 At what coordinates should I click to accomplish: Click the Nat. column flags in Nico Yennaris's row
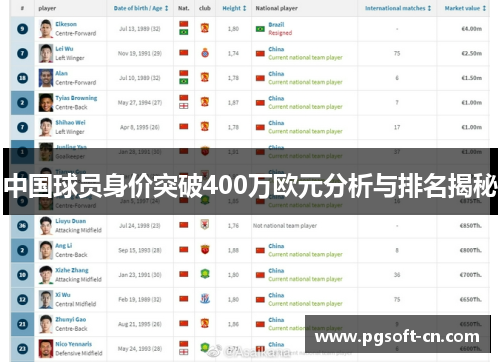(x=184, y=348)
